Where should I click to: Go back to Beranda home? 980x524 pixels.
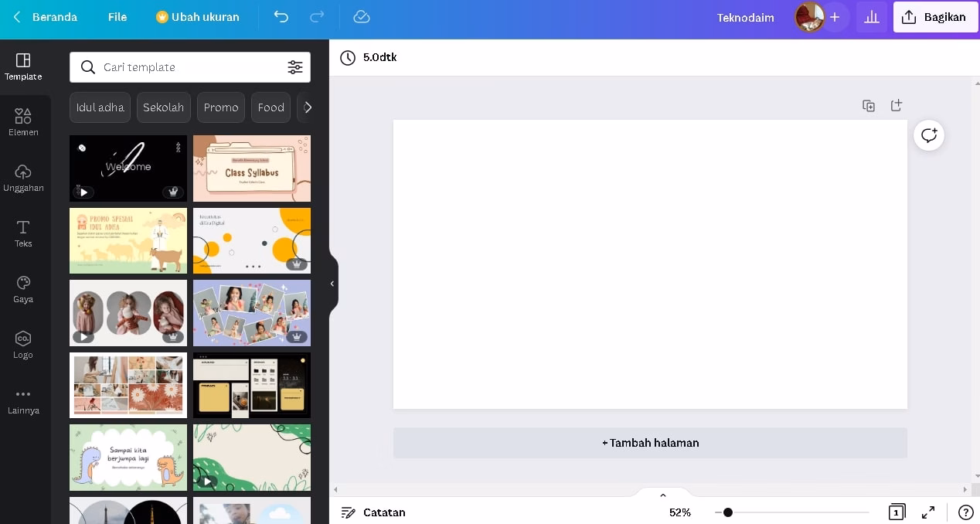45,17
